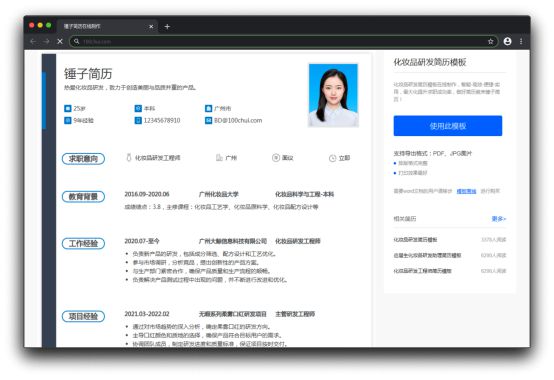This screenshot has width=554, height=380.
Task: Click the education icon beside 本科
Action: pyautogui.click(x=138, y=108)
